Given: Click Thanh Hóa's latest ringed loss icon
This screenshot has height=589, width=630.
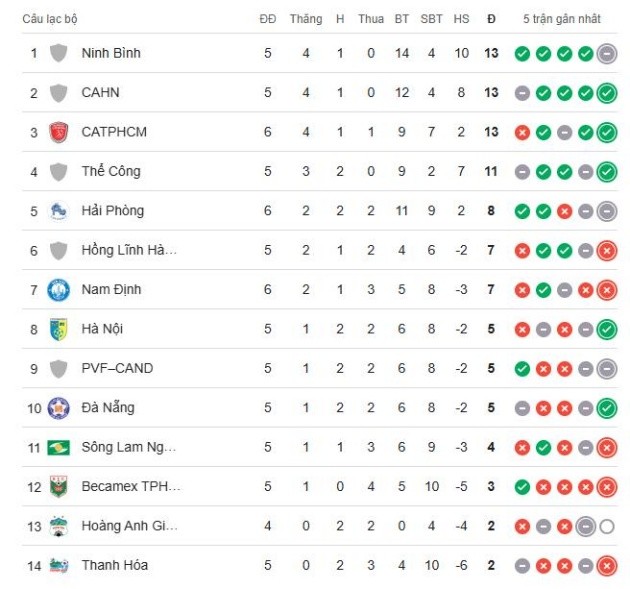Looking at the screenshot, I should (606, 566).
